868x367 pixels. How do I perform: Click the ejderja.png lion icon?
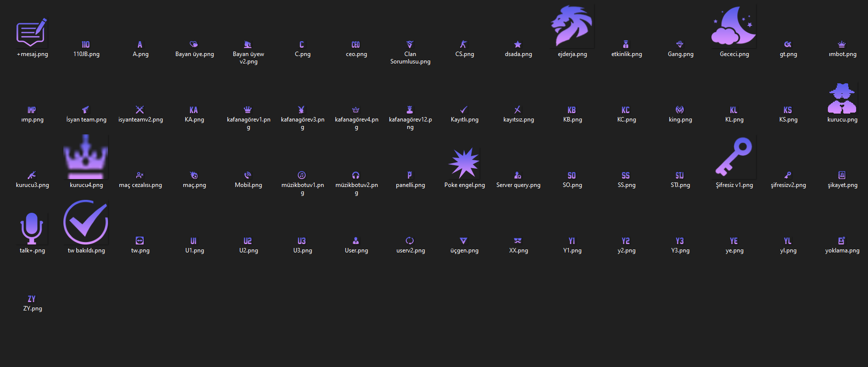(572, 26)
